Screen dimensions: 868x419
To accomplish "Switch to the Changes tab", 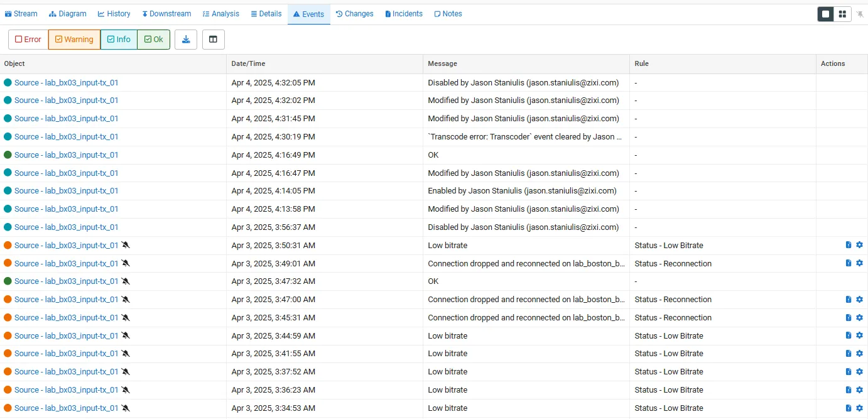I will [x=355, y=14].
